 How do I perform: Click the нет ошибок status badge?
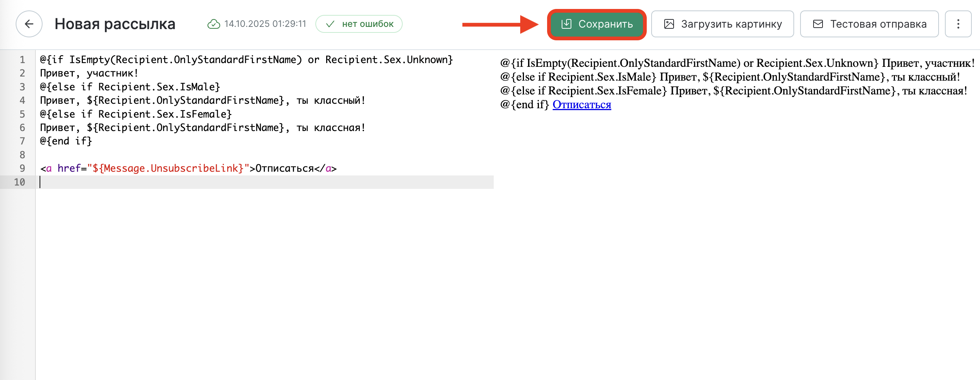click(x=359, y=24)
